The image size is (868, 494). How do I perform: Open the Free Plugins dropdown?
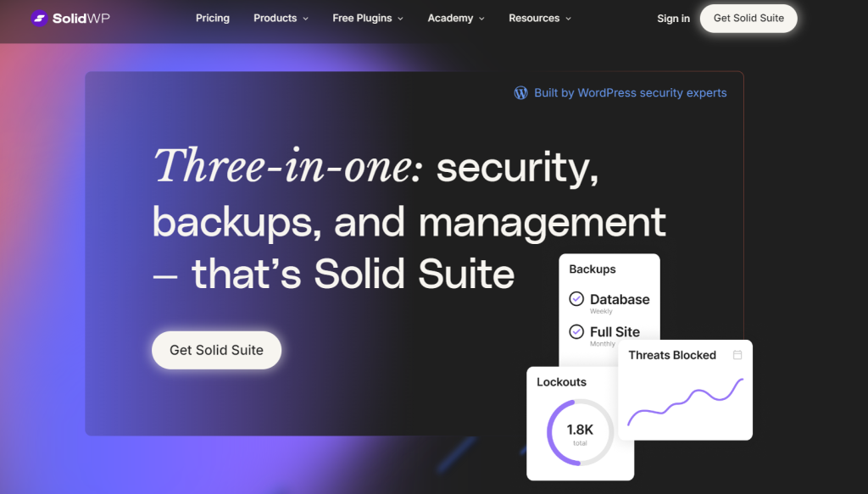[x=368, y=18]
